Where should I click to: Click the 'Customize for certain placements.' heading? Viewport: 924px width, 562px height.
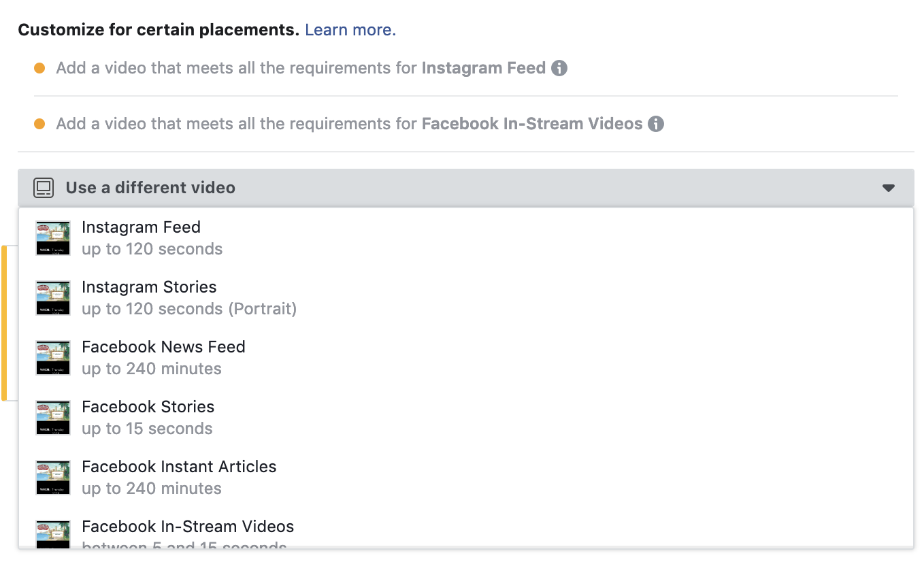159,30
